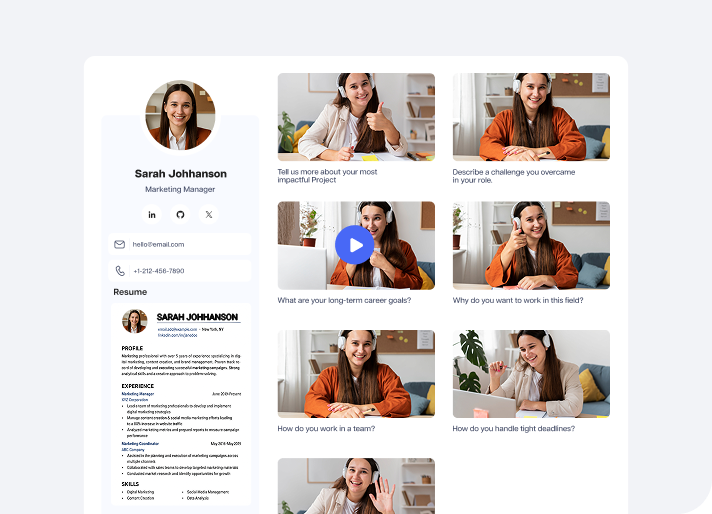Click caption 'Why do you want to work in this field?'
The width and height of the screenshot is (712, 514).
click(518, 300)
